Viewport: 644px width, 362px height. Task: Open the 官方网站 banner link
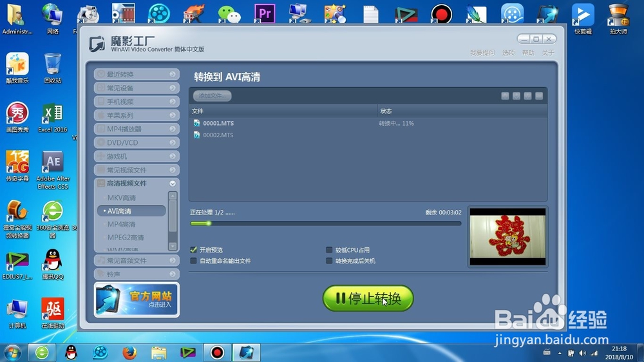point(137,300)
